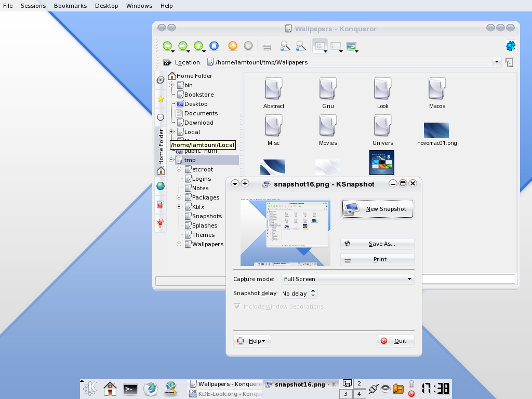Image resolution: width=532 pixels, height=399 pixels.
Task: Open the Network globe sidebar tab
Action: click(161, 186)
